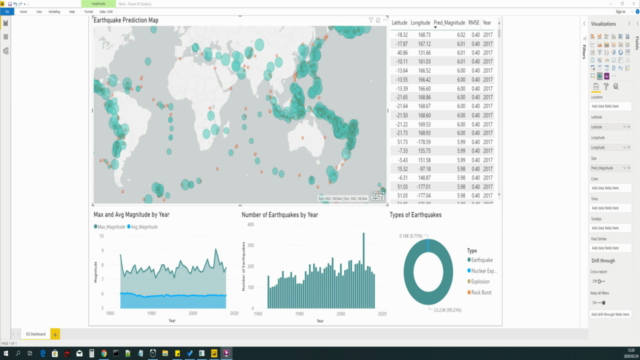Open the quick access toolbar dropdown

pyautogui.click(x=25, y=4)
